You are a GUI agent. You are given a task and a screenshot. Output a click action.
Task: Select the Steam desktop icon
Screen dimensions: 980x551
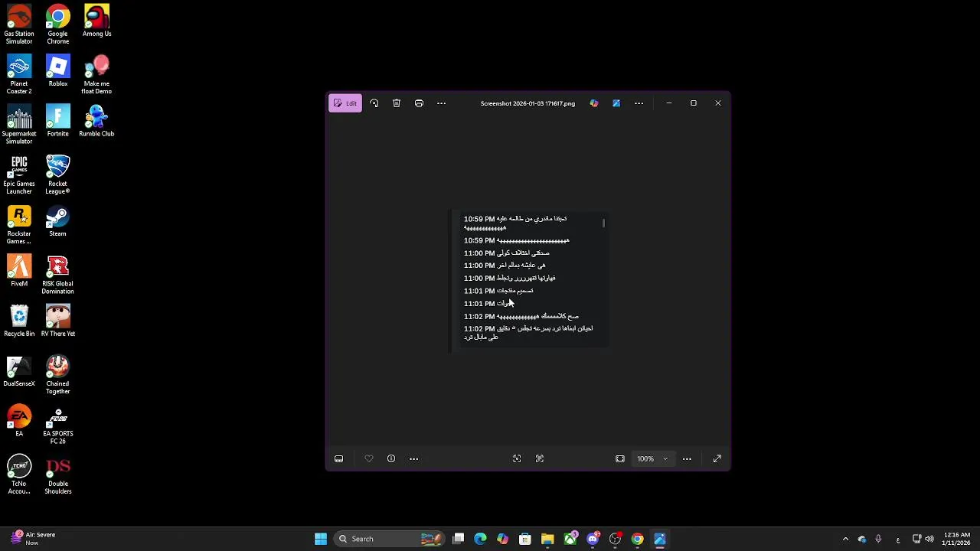pos(58,220)
